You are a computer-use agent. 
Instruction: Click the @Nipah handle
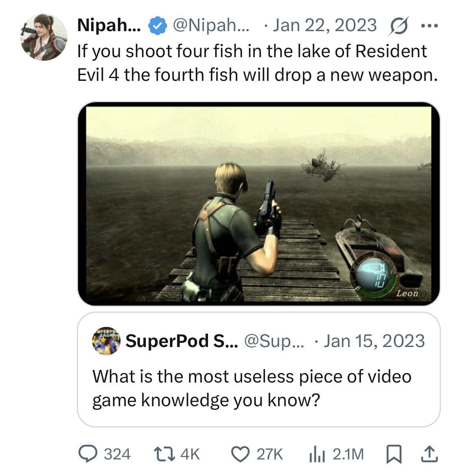(211, 26)
